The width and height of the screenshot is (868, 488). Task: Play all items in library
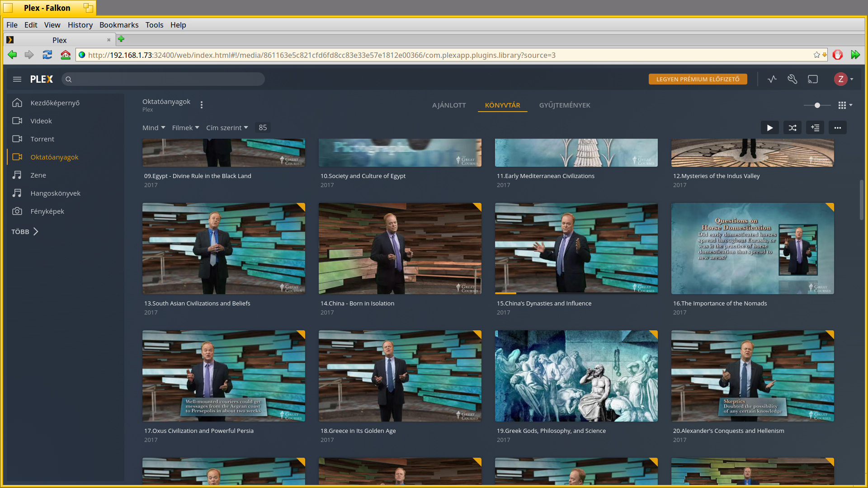tap(769, 128)
